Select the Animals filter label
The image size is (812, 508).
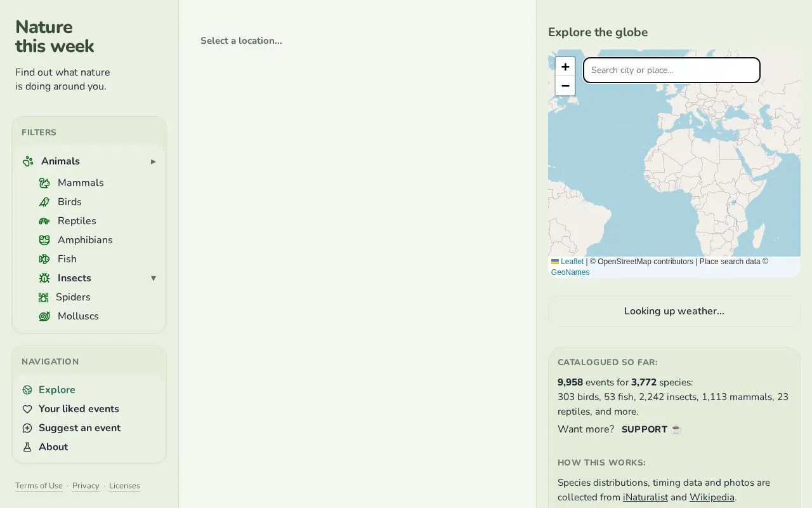60,161
